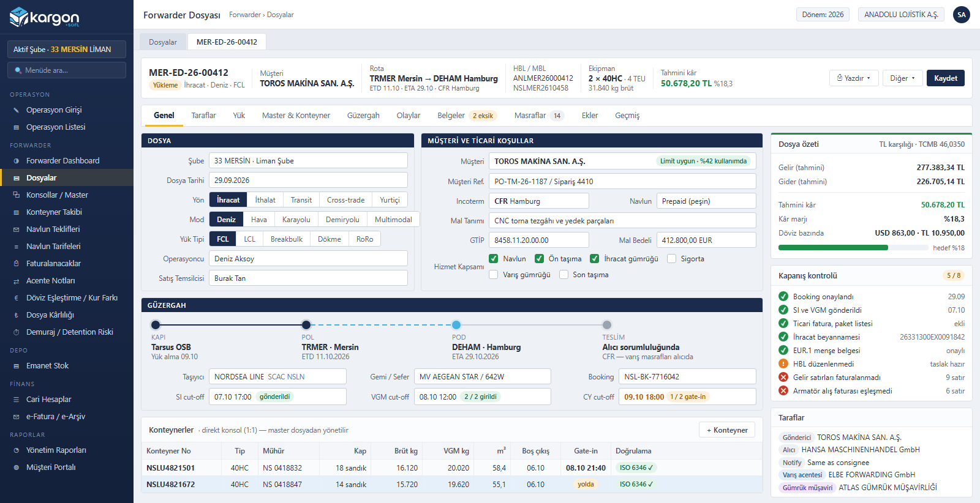The image size is (980, 503).
Task: Toggle the İhracat gümrüğü checkbox
Action: pyautogui.click(x=594, y=259)
